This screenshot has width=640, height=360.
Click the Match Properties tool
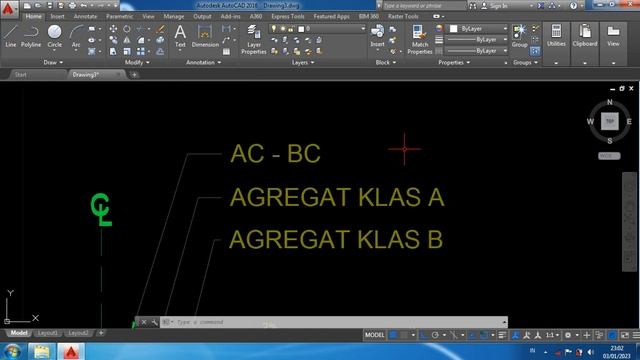(x=419, y=40)
